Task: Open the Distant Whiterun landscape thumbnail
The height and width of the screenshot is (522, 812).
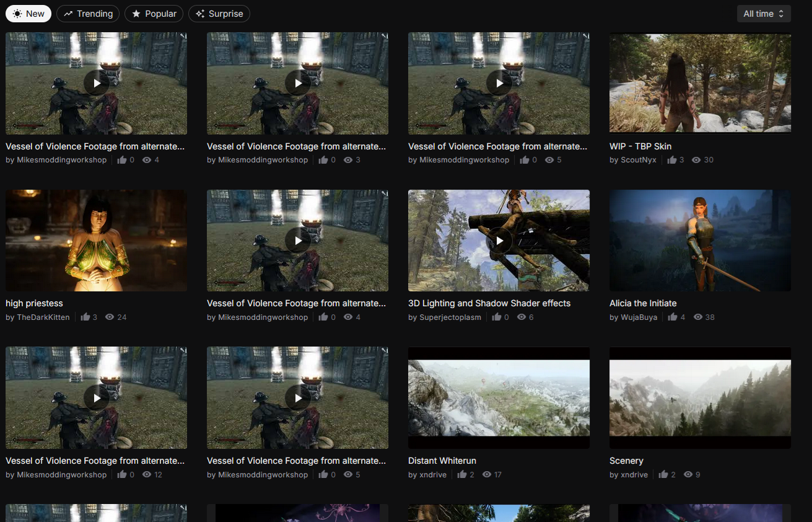Action: 499,398
